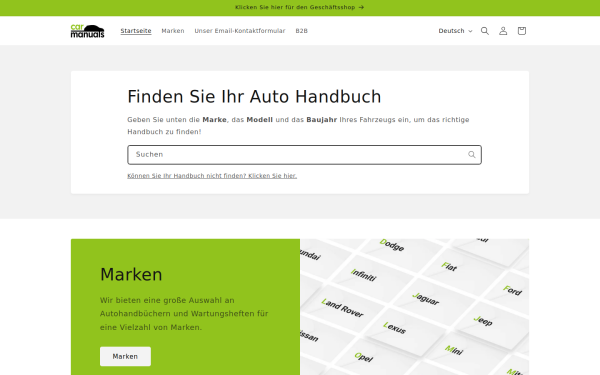Image resolution: width=600 pixels, height=375 pixels.
Task: Click the brand names tiles image
Action: pos(414,307)
